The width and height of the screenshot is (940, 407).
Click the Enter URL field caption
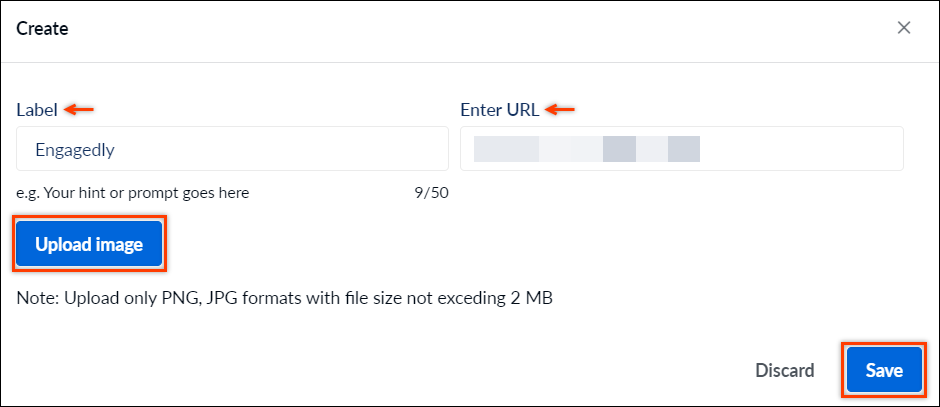click(500, 110)
